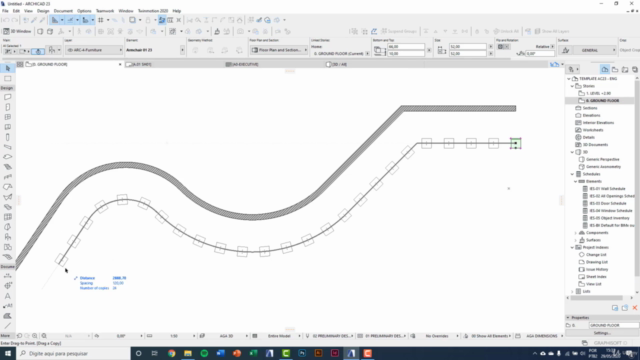Open the Twinmotion 2020 menu

point(153,11)
